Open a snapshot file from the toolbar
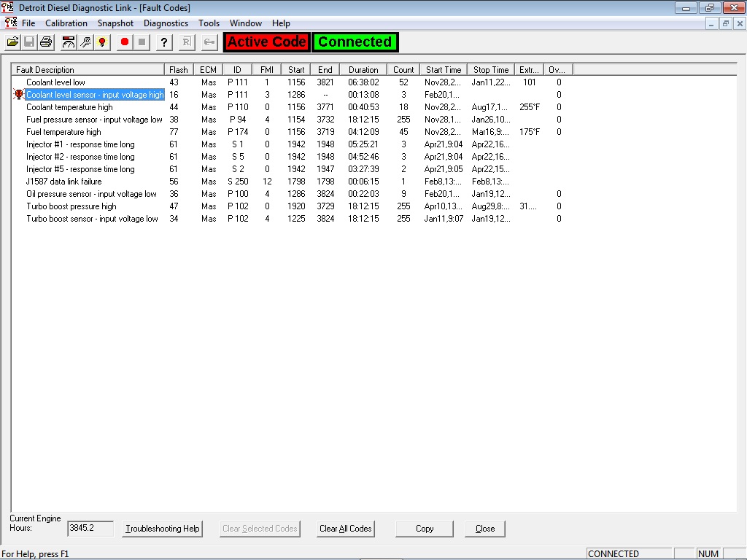The height and width of the screenshot is (560, 747). (12, 42)
